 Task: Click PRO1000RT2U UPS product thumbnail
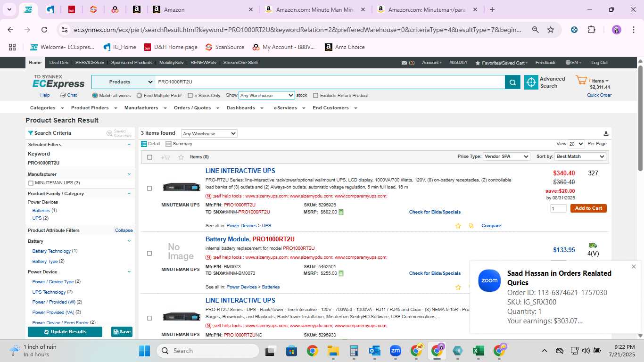coord(182,187)
